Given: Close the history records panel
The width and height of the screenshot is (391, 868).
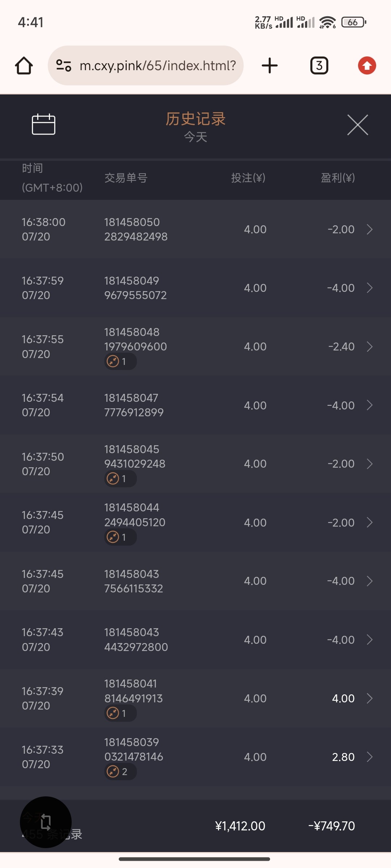Looking at the screenshot, I should point(357,125).
